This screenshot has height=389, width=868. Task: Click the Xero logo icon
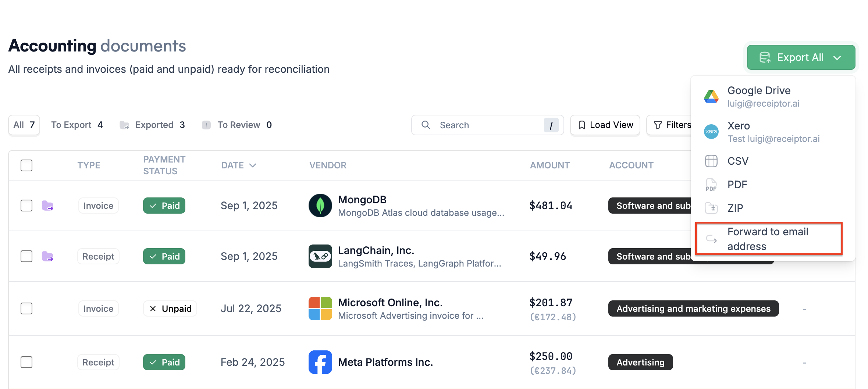point(711,132)
